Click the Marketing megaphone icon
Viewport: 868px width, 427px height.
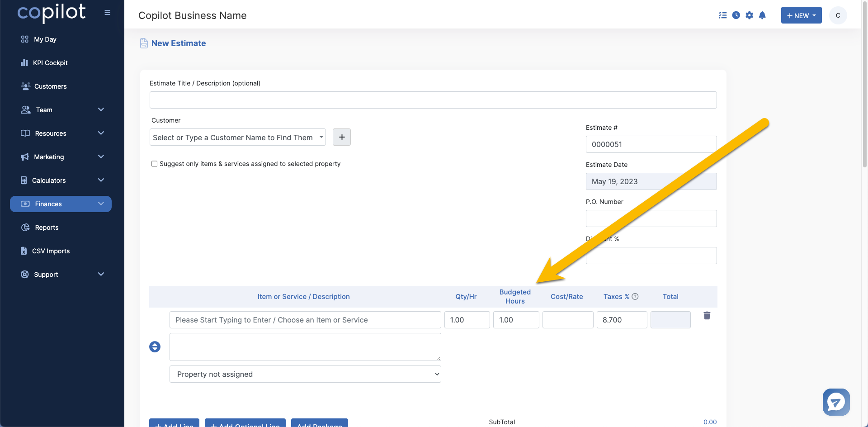(25, 157)
